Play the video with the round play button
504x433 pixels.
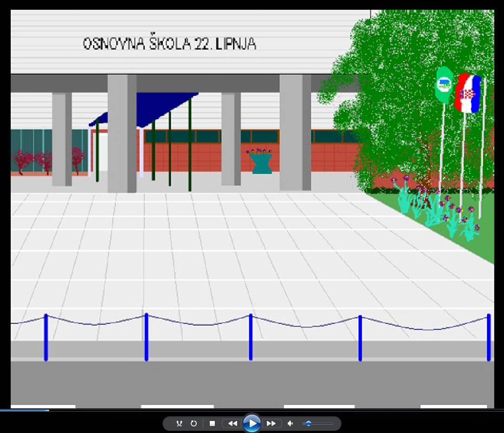pyautogui.click(x=252, y=423)
